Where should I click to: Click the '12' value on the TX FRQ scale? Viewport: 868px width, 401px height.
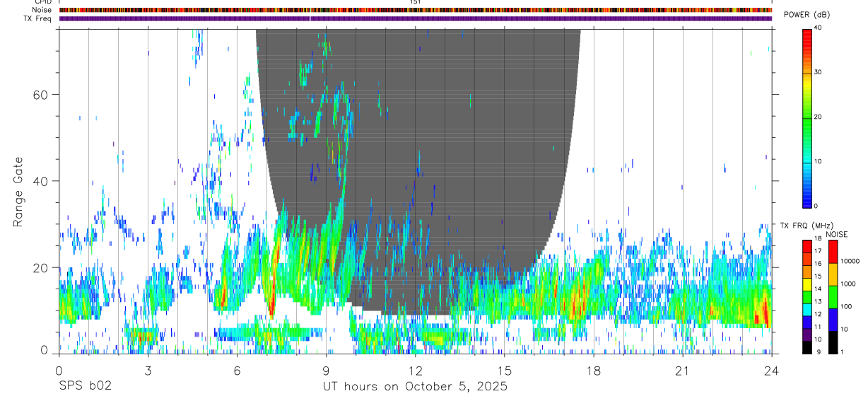817,314
